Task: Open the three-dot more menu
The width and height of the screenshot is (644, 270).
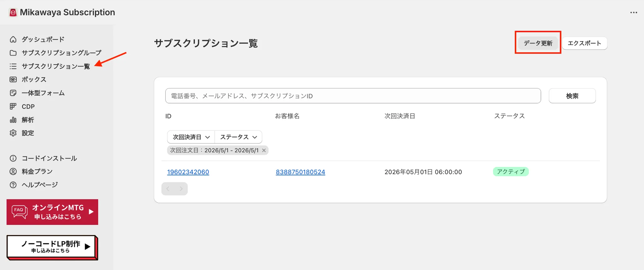Action: pyautogui.click(x=634, y=13)
